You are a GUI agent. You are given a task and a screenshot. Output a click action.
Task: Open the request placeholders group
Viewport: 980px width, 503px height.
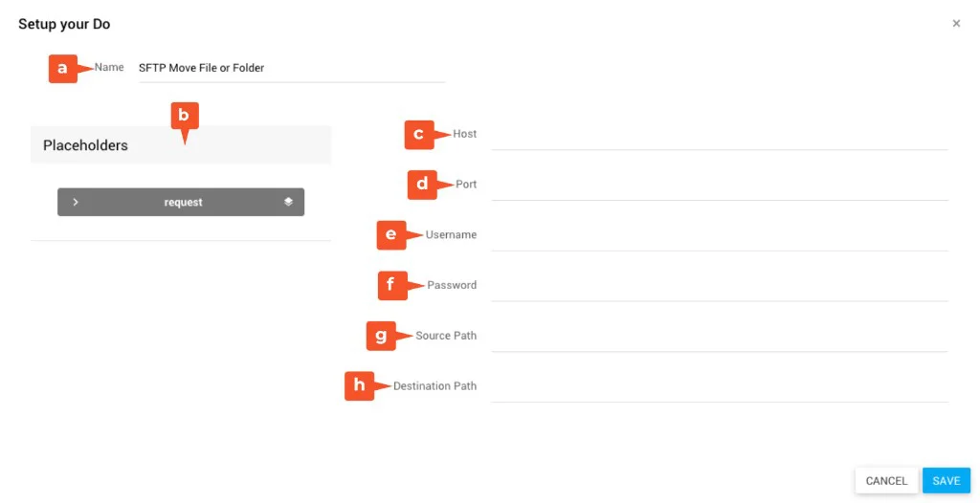pos(182,202)
